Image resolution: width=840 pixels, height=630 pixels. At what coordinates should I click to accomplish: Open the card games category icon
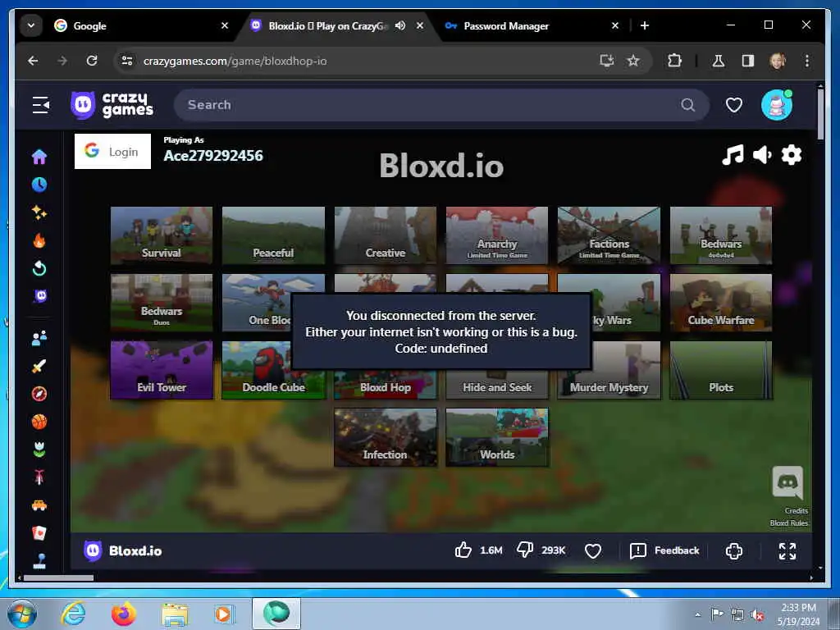click(x=39, y=533)
